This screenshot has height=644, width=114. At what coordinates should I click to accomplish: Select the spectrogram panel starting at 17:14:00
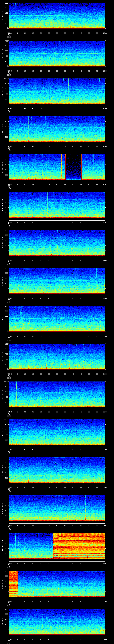(x=57, y=16)
